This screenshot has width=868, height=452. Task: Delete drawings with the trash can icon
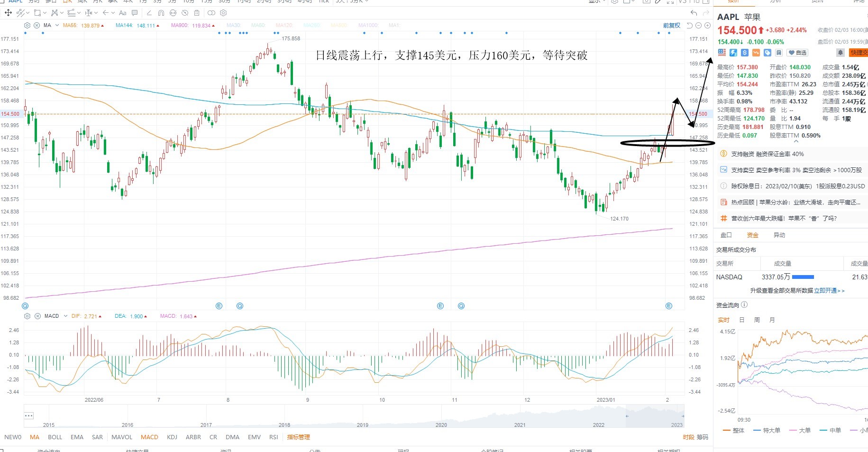pos(197,13)
